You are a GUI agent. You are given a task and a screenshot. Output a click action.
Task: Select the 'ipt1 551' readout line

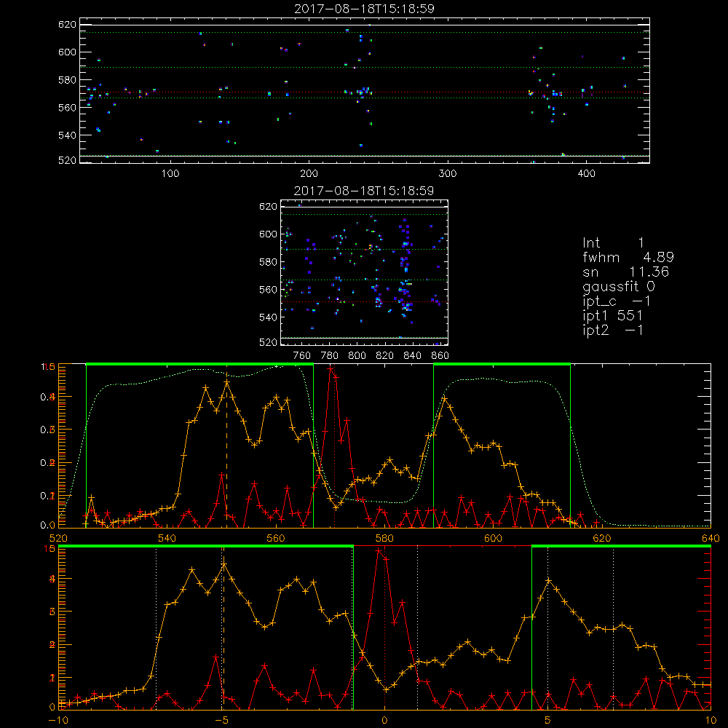tap(613, 316)
